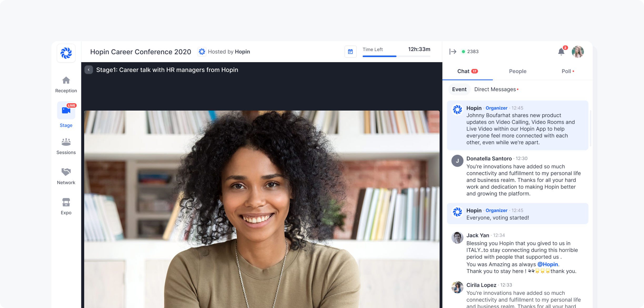This screenshot has height=308, width=644.
Task: Select the Event chat filter
Action: click(x=459, y=89)
